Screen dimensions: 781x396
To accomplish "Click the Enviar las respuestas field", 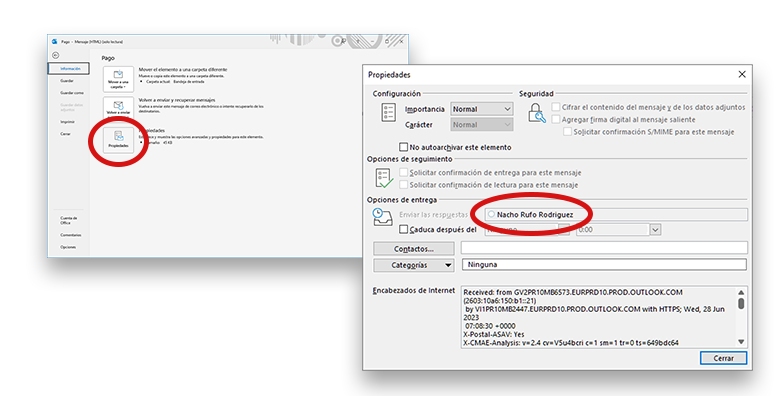I will click(x=616, y=215).
